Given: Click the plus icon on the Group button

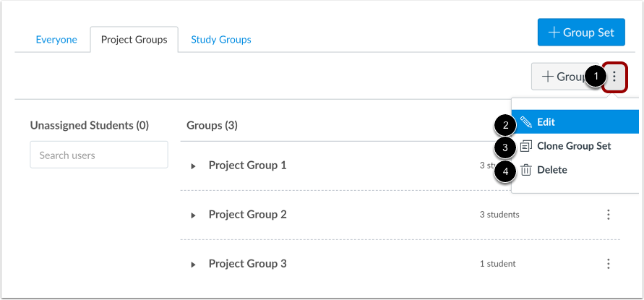Looking at the screenshot, I should click(547, 77).
